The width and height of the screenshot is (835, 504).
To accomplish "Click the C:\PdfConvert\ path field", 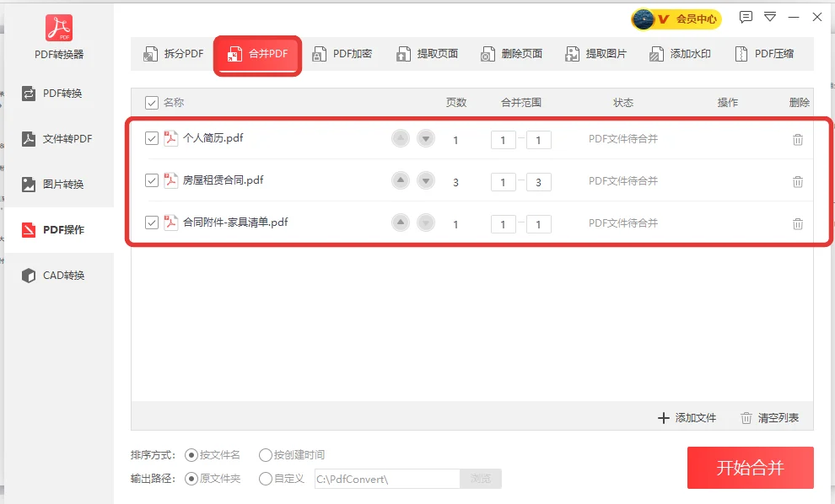I will tap(387, 479).
